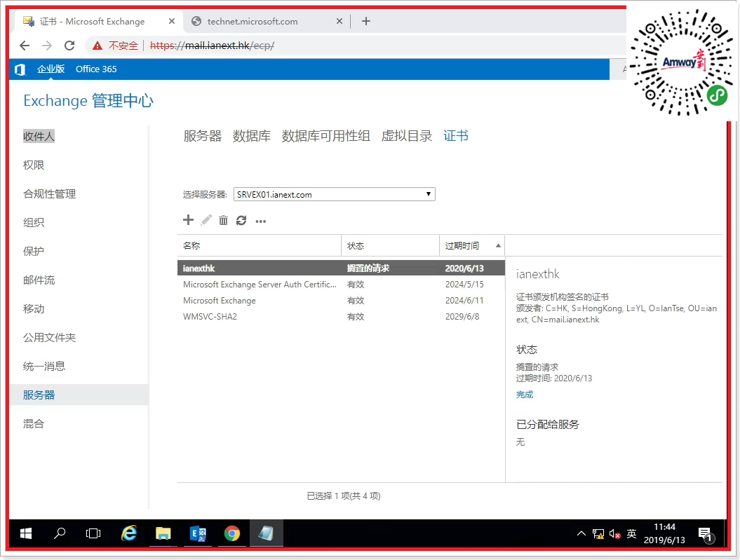The height and width of the screenshot is (560, 740).
Task: Open 混合 in the left navigation
Action: [x=34, y=424]
